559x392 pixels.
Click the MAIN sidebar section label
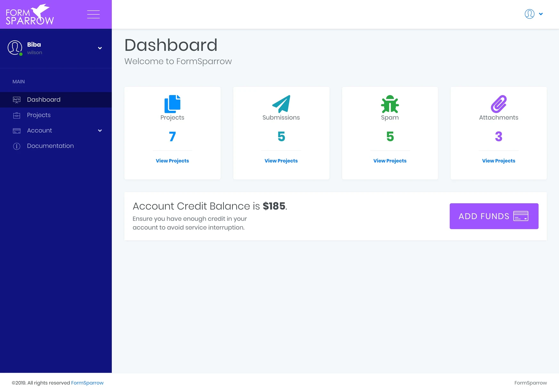click(x=19, y=82)
